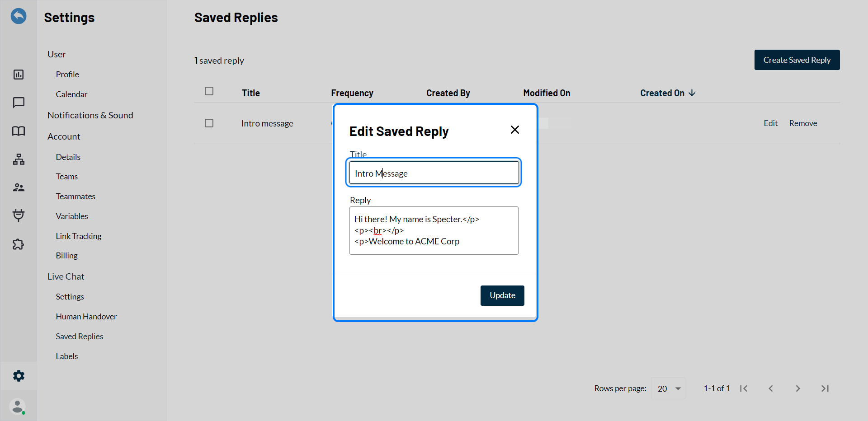The width and height of the screenshot is (868, 421).
Task: Open Human Handover settings menu item
Action: coord(86,317)
